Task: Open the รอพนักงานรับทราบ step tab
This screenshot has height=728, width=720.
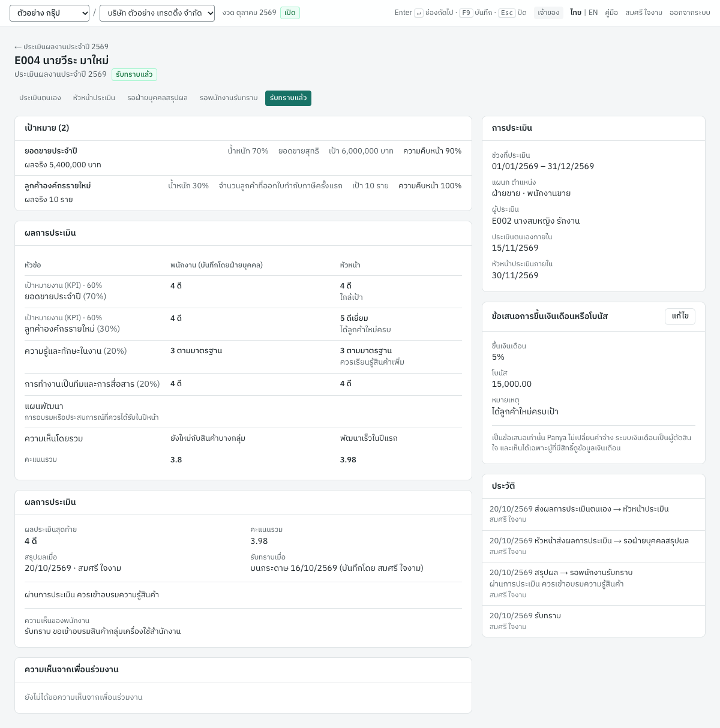Action: pyautogui.click(x=229, y=98)
